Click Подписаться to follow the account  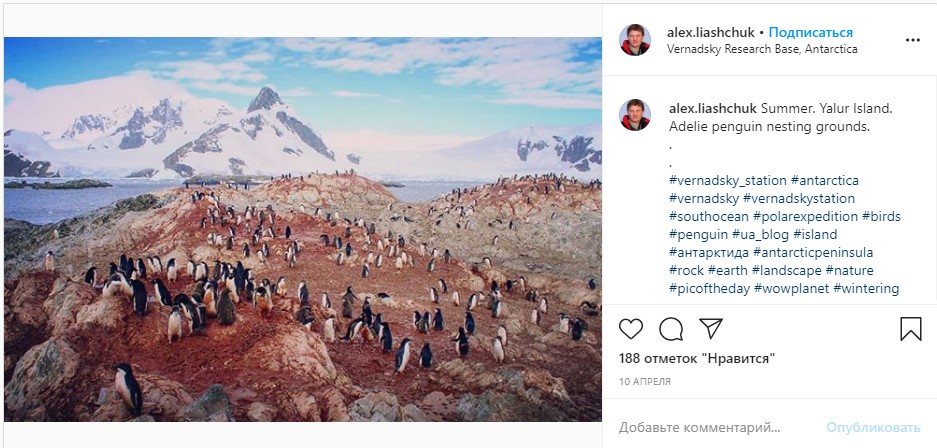[x=810, y=32]
